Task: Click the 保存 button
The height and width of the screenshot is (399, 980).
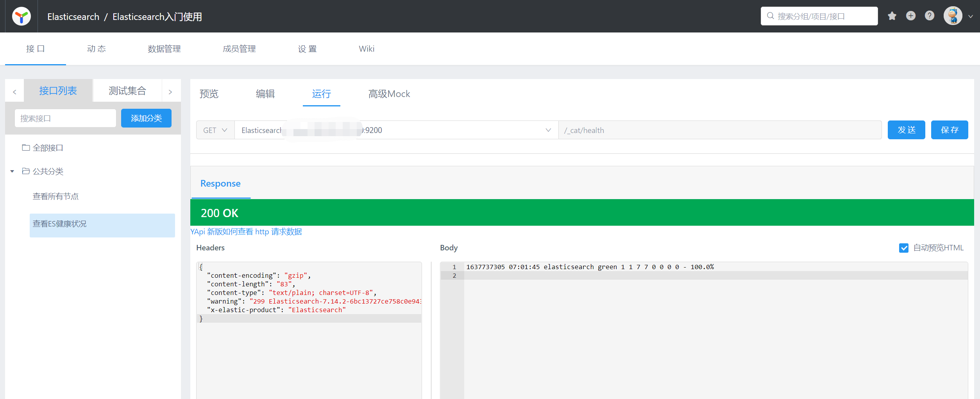Action: tap(950, 130)
